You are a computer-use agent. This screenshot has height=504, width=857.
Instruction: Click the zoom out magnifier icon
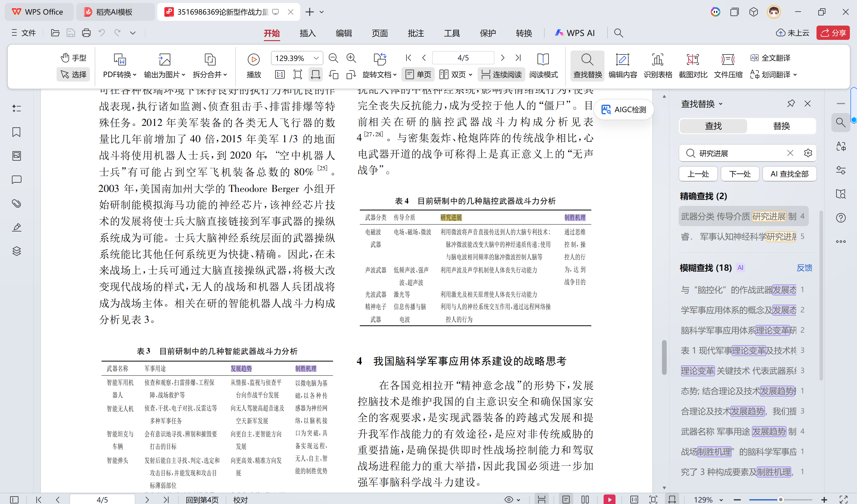point(333,58)
